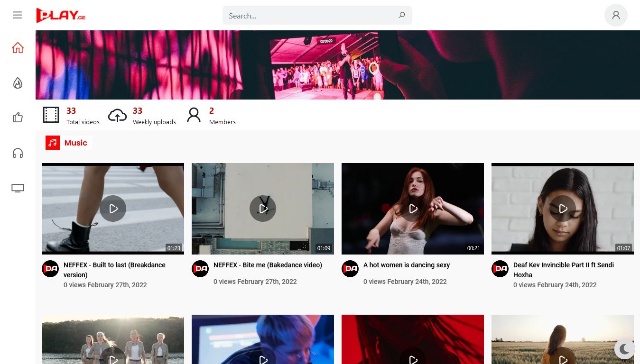The height and width of the screenshot is (364, 640).
Task: Select the Home sidebar icon
Action: point(18,47)
